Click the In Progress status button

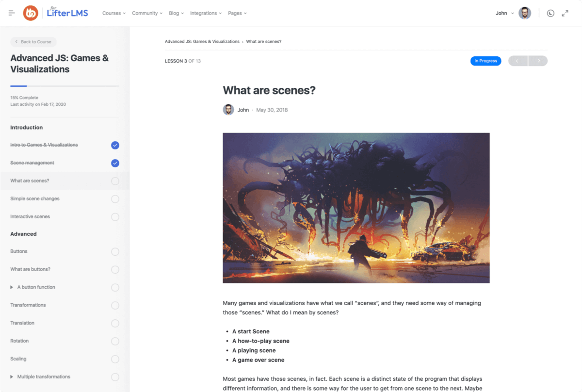coord(485,61)
